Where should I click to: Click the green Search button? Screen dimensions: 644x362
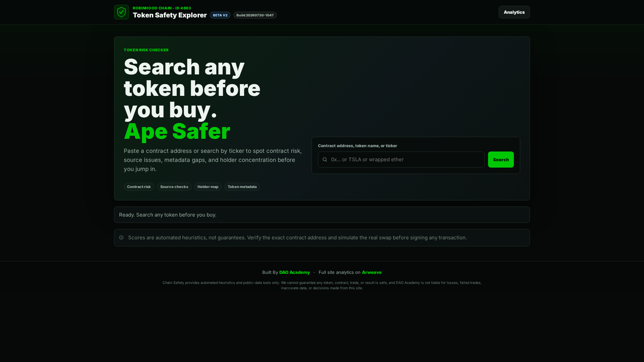[x=501, y=160]
